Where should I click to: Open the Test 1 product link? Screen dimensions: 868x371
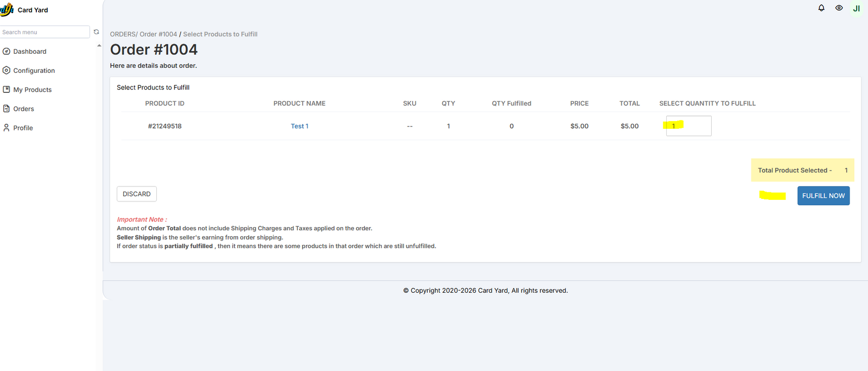[x=299, y=126]
